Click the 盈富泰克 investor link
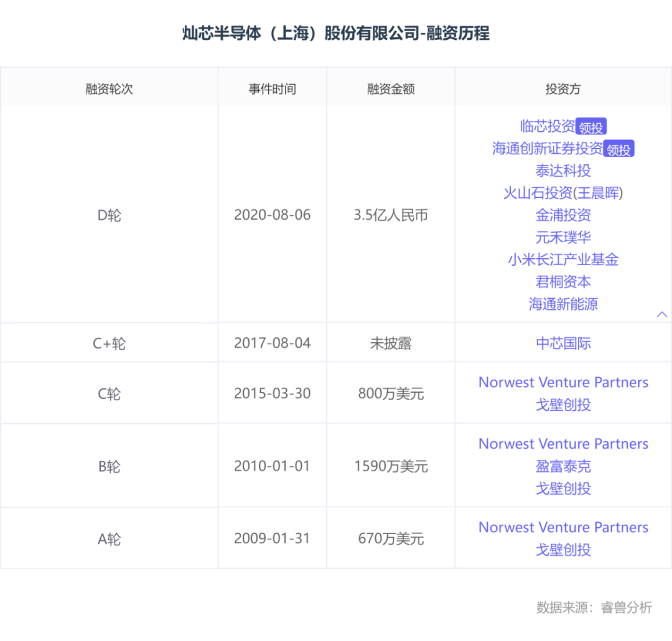The height and width of the screenshot is (641, 672). pos(562,466)
